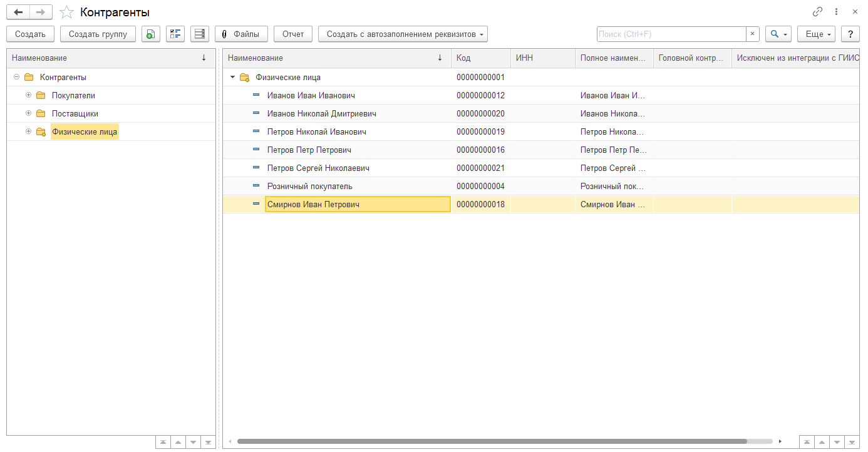Collapse Физические лица group in right list
Image resolution: width=868 pixels, height=452 pixels.
233,77
